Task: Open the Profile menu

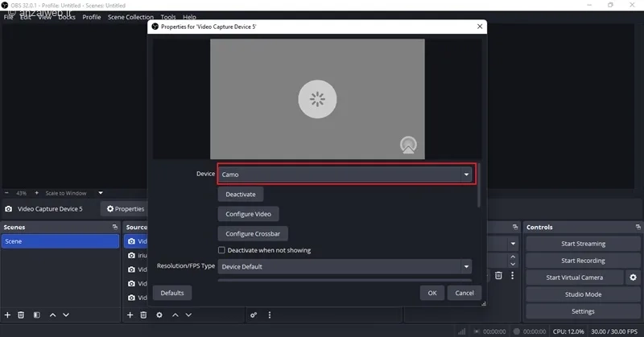Action: point(92,17)
